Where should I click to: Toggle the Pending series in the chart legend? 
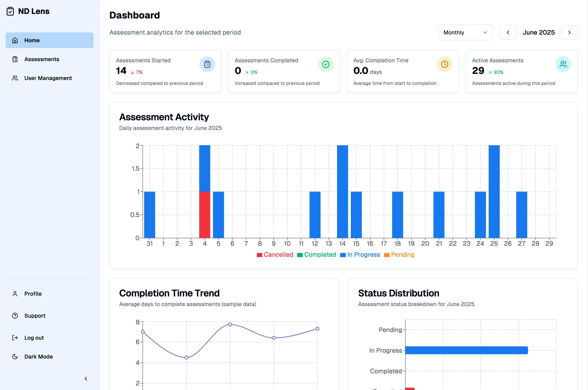(399, 254)
